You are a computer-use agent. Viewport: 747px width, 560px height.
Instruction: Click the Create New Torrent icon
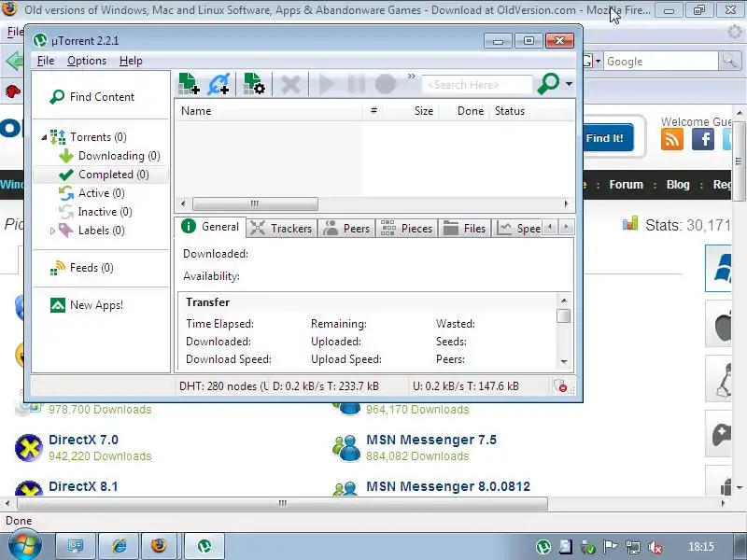tap(254, 84)
